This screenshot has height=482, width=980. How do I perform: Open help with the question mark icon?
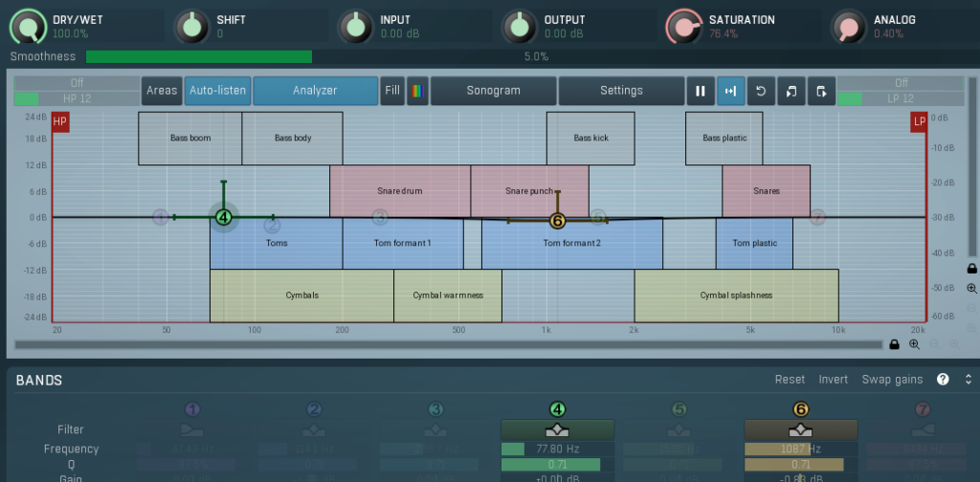click(x=943, y=379)
